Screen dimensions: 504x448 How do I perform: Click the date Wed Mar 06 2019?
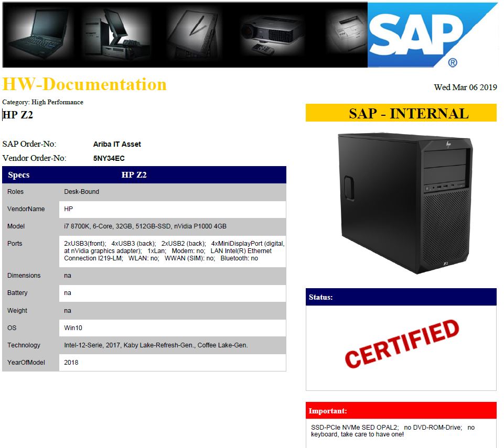click(465, 88)
